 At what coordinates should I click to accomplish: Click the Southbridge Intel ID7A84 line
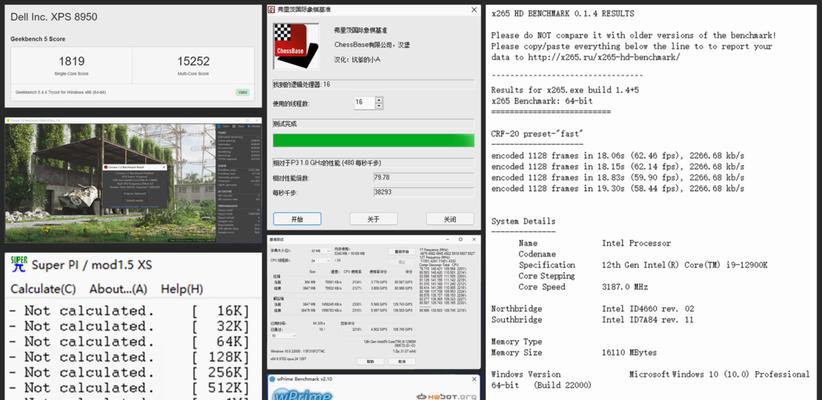[593, 320]
